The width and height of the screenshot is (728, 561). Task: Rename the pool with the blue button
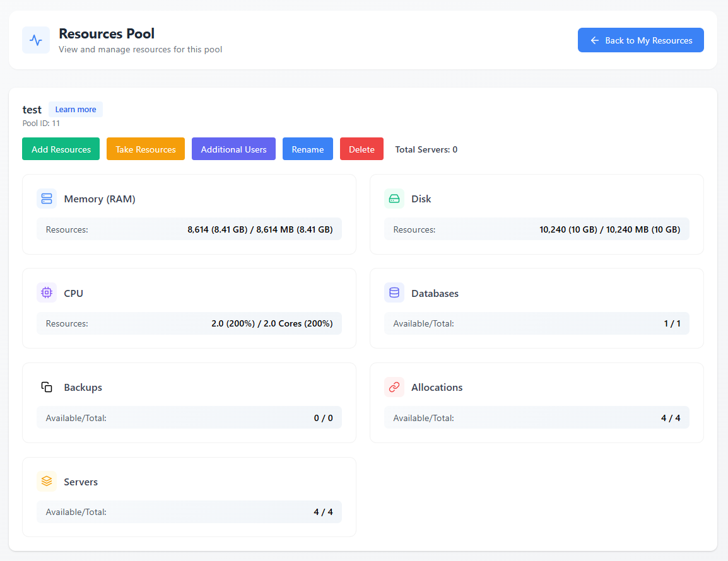(308, 149)
